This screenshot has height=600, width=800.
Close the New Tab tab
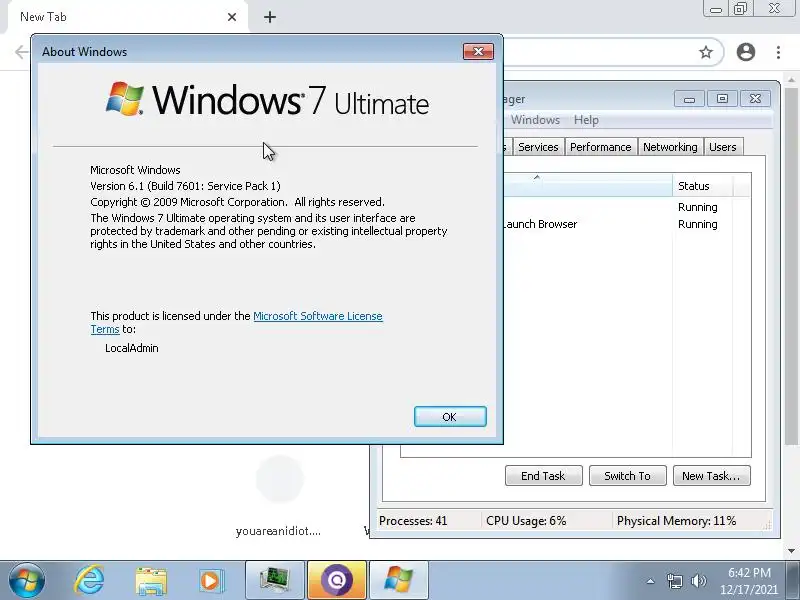[x=232, y=17]
